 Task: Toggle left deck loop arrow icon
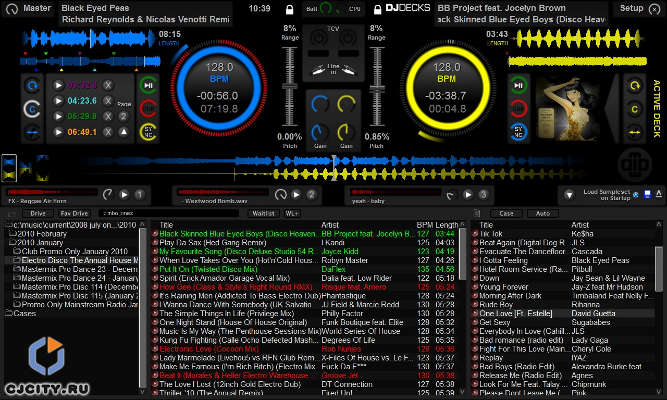(32, 86)
